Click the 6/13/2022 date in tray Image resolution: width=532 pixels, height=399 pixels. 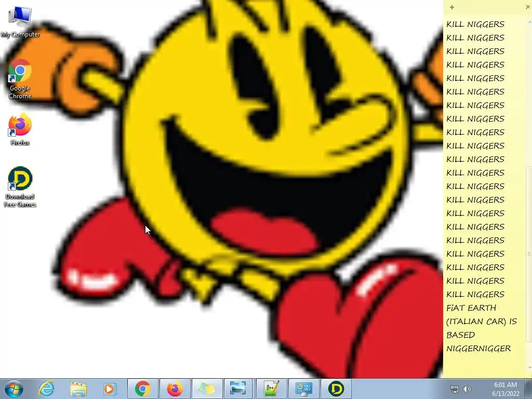point(506,394)
